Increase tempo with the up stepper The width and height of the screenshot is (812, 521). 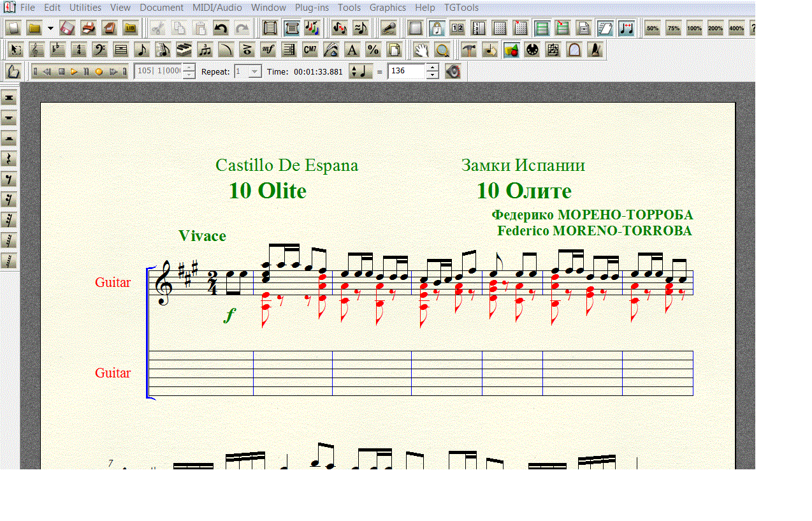tap(432, 68)
